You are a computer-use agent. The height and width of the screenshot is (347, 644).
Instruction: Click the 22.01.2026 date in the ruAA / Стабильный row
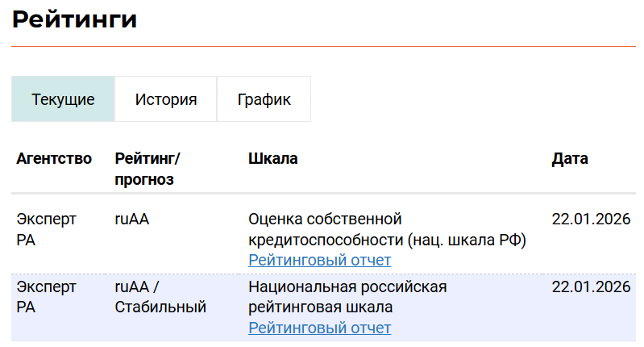click(x=591, y=286)
